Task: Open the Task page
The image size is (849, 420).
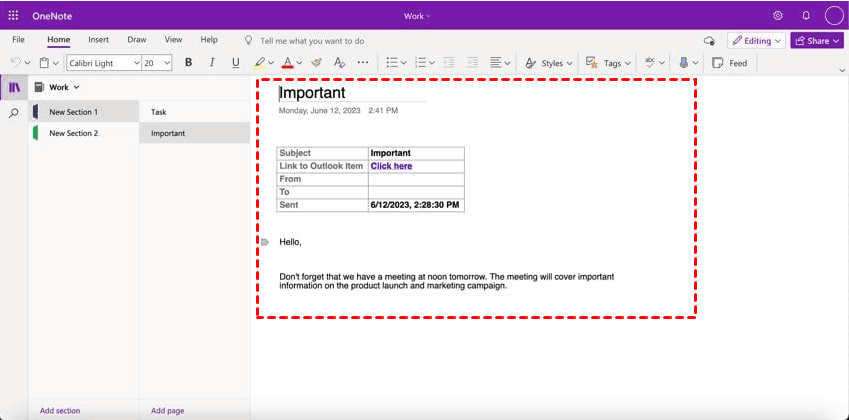Action: tap(194, 112)
